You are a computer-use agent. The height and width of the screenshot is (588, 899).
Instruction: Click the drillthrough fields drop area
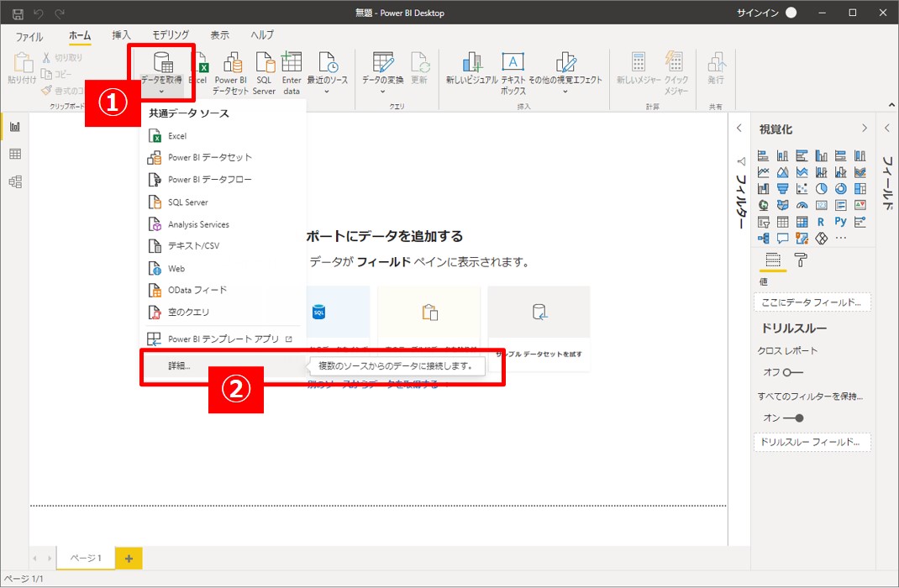click(x=812, y=442)
